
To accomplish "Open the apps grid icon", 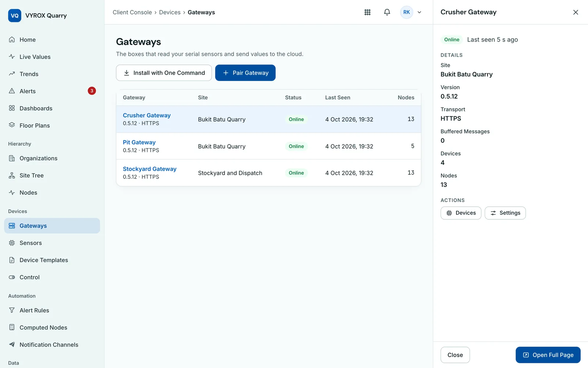I will coord(367,12).
